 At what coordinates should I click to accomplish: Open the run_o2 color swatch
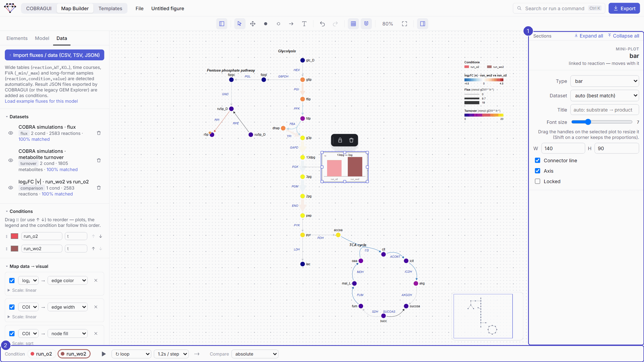pyautogui.click(x=14, y=236)
